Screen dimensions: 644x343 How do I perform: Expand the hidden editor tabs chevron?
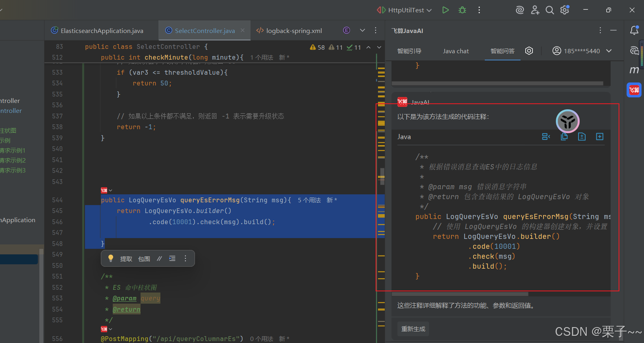(x=362, y=30)
